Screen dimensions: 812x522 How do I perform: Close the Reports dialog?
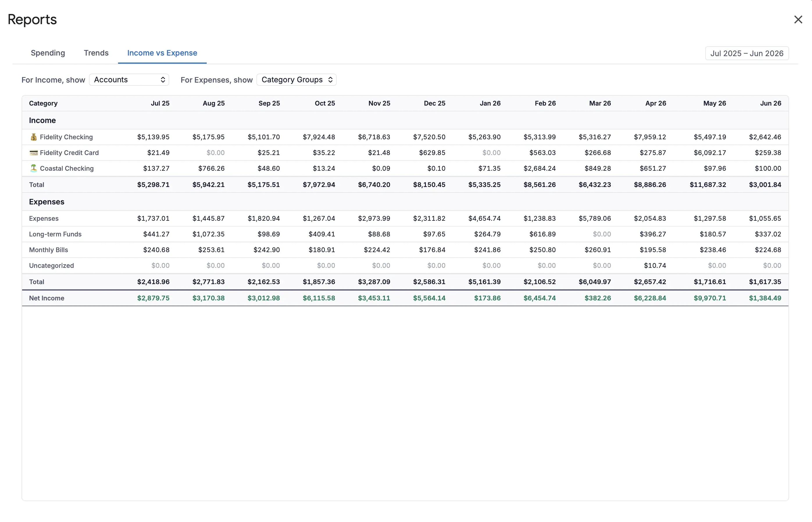(x=798, y=20)
